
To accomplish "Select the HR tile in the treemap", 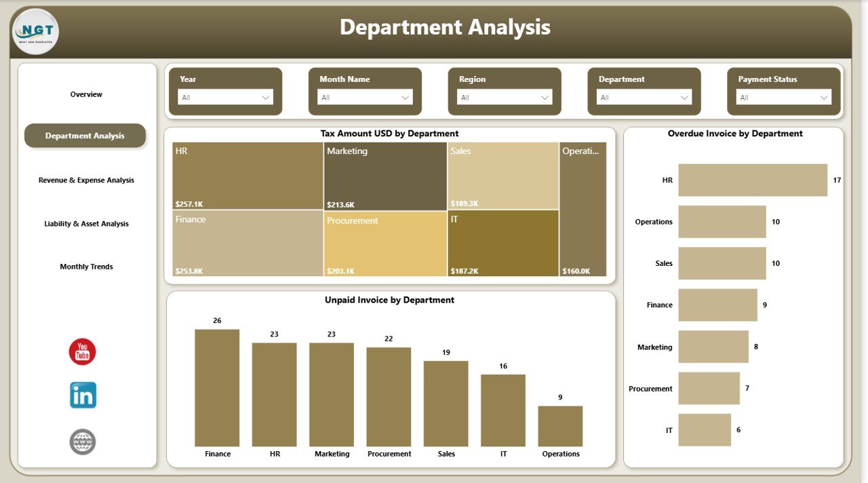I will pyautogui.click(x=246, y=175).
